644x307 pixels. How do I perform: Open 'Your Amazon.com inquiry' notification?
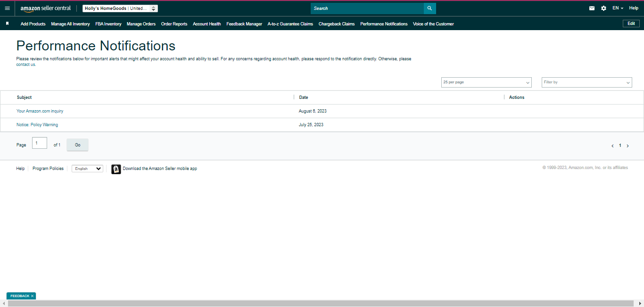[40, 111]
